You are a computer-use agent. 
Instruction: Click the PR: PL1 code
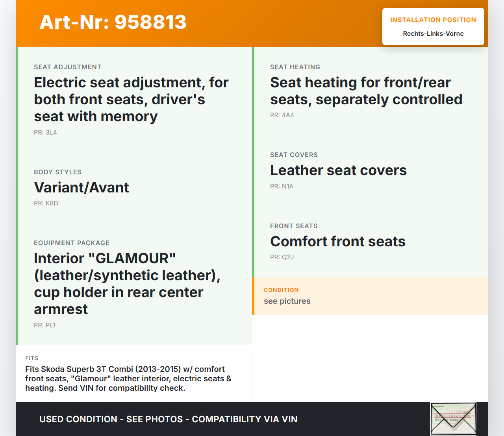45,325
